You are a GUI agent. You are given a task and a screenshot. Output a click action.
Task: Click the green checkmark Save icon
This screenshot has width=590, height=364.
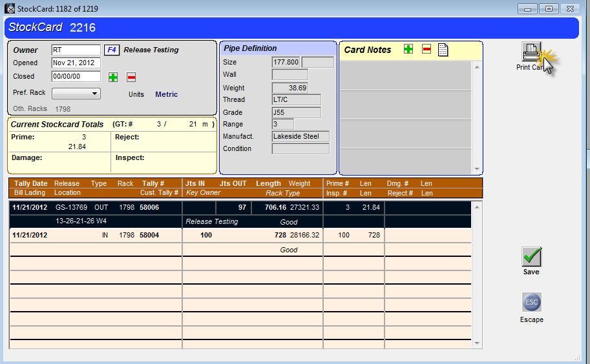[531, 257]
